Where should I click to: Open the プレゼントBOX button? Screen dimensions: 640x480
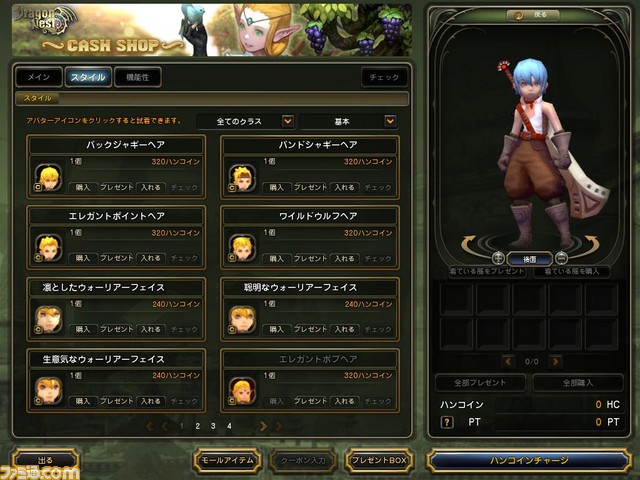point(379,460)
